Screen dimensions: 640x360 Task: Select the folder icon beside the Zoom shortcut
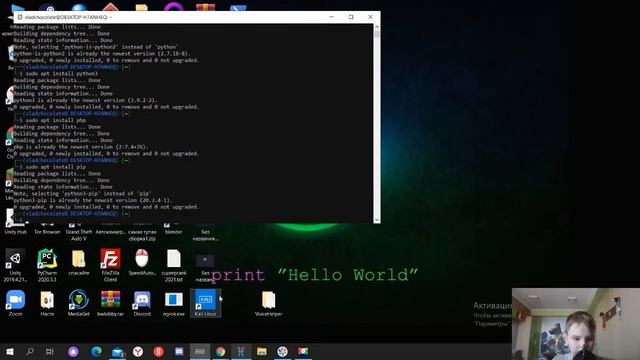pos(47,303)
